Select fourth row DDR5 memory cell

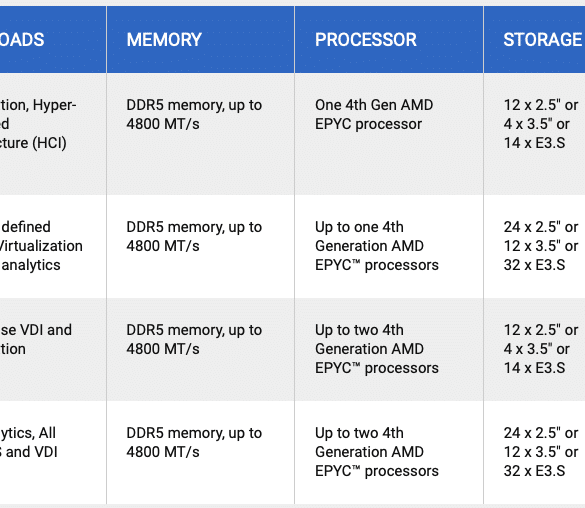200,452
